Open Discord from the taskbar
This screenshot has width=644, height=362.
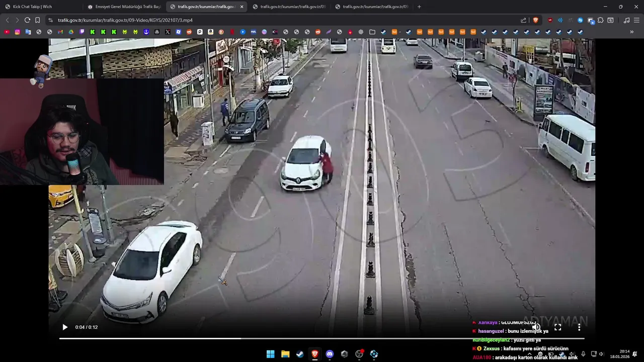pyautogui.click(x=330, y=354)
